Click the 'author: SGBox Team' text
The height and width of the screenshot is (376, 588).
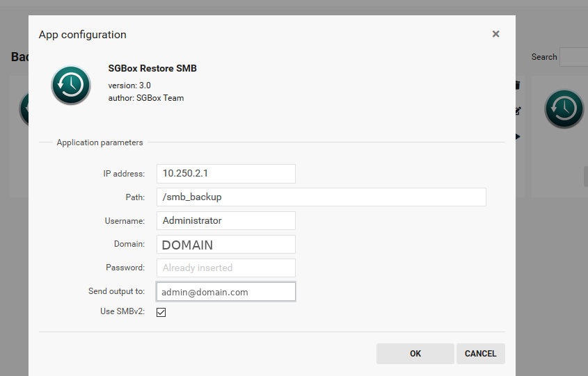(146, 98)
